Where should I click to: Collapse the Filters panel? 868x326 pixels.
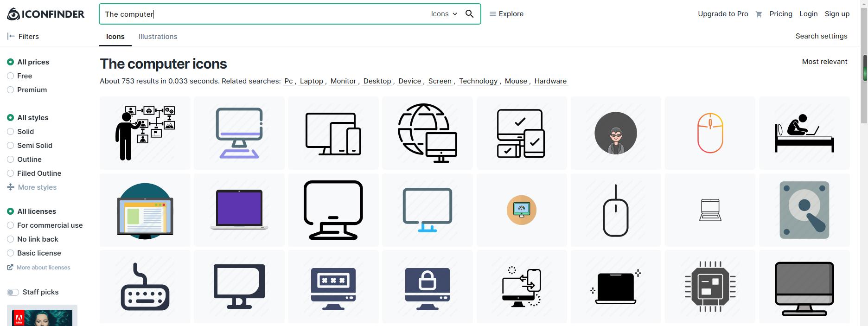[23, 36]
